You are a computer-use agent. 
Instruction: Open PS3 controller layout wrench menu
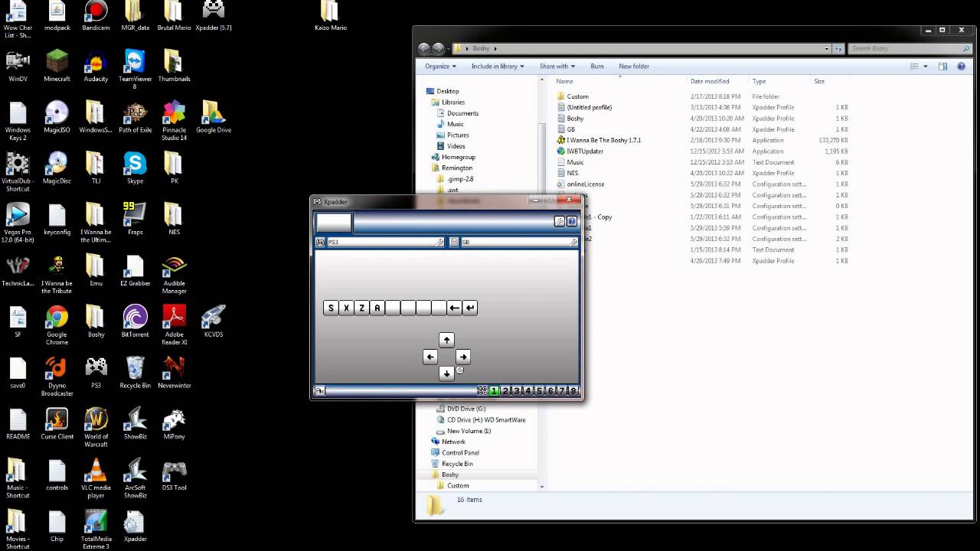tap(439, 242)
